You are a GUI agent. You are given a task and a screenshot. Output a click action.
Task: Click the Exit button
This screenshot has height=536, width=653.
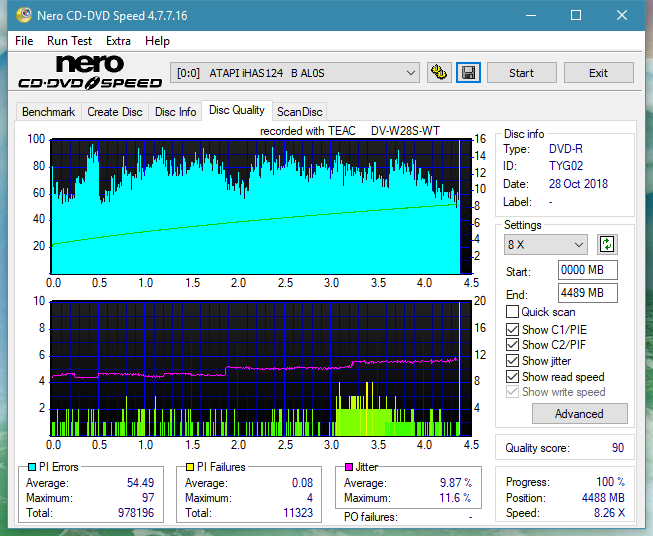point(598,73)
